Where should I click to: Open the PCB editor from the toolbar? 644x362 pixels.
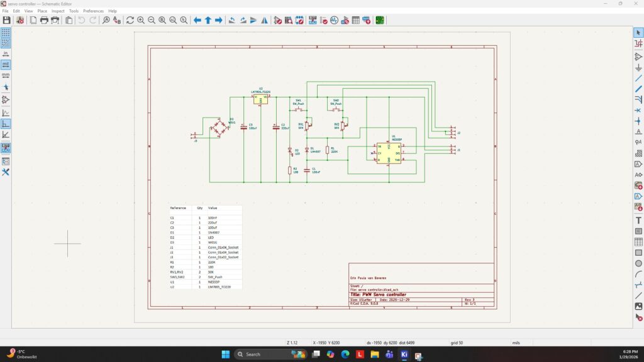point(380,20)
